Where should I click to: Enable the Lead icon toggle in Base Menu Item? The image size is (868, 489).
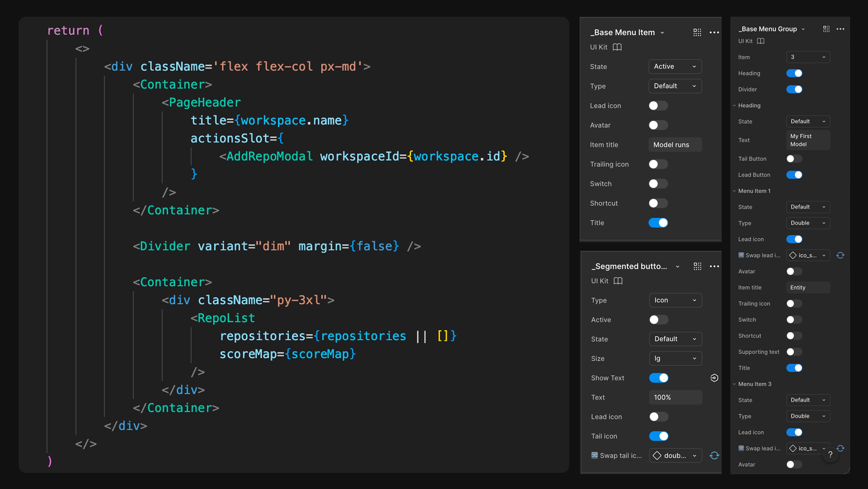[x=658, y=105]
